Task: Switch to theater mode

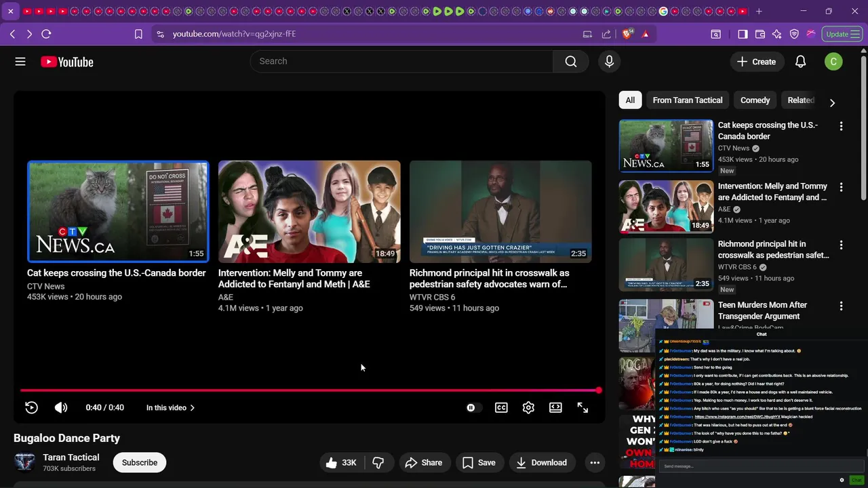Action: tap(555, 407)
